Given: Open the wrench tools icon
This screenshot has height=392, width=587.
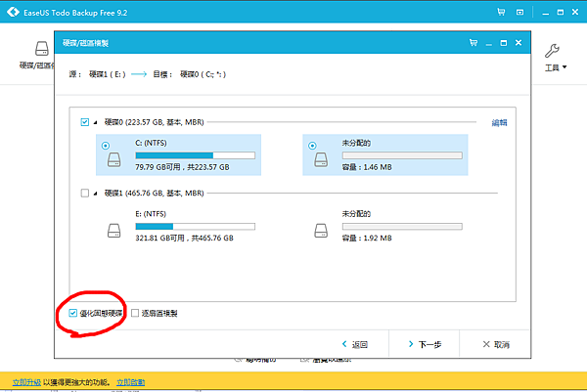Looking at the screenshot, I should coord(552,51).
